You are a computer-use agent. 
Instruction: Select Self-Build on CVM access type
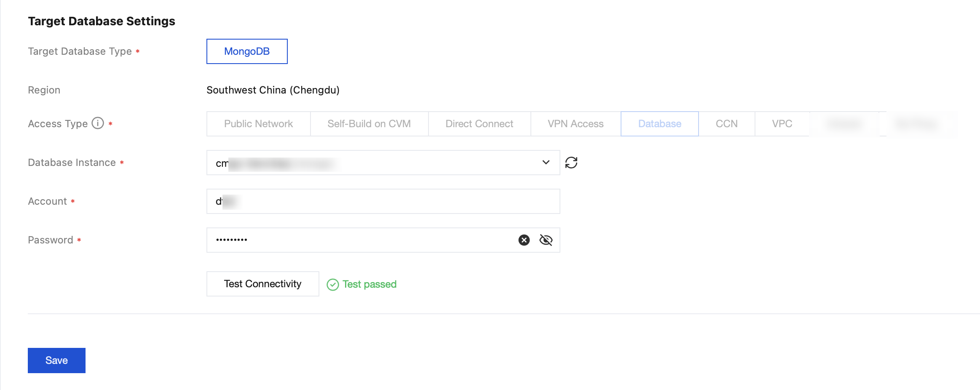[369, 124]
